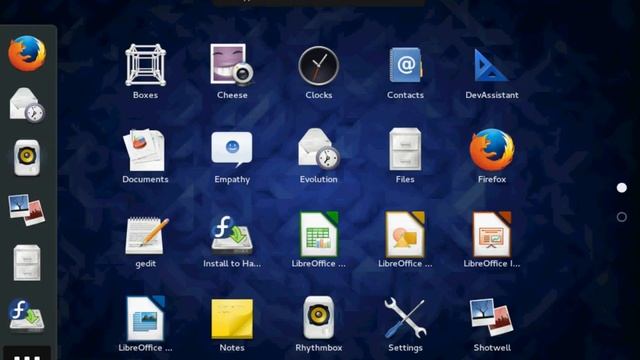Click Rhythmbox speaker in the dock
640x360 pixels.
pyautogui.click(x=27, y=158)
